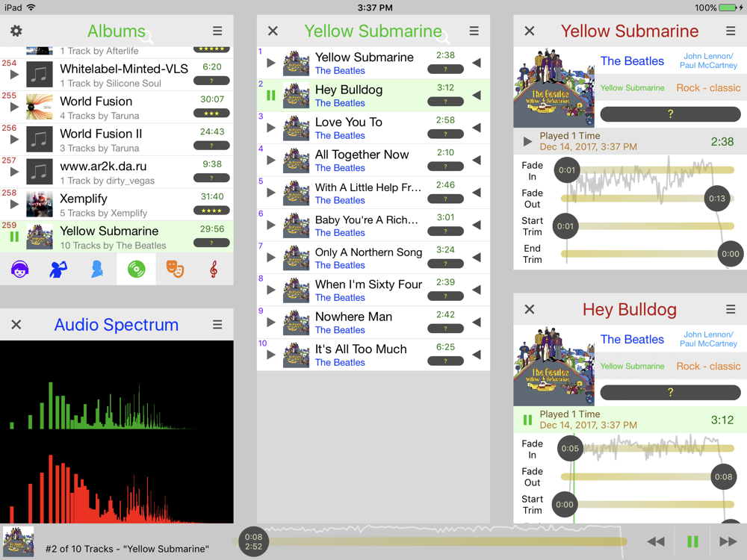Screen dimensions: 747x560
Task: Play track When I'm Sixty Four
Action: point(271,290)
